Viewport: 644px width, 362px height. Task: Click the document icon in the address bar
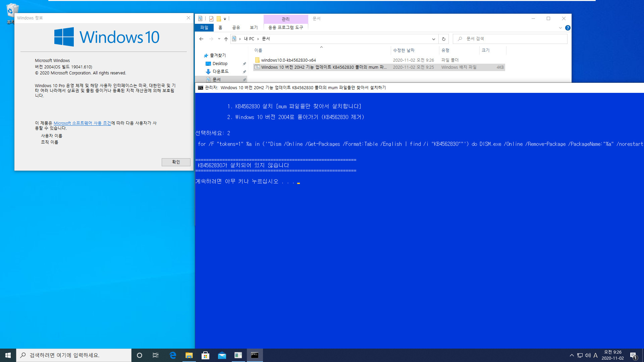pos(234,39)
